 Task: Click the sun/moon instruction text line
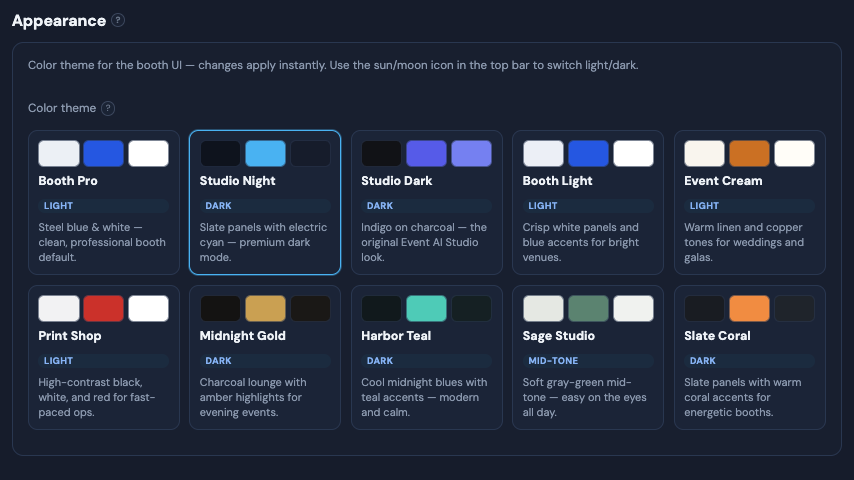[333, 65]
